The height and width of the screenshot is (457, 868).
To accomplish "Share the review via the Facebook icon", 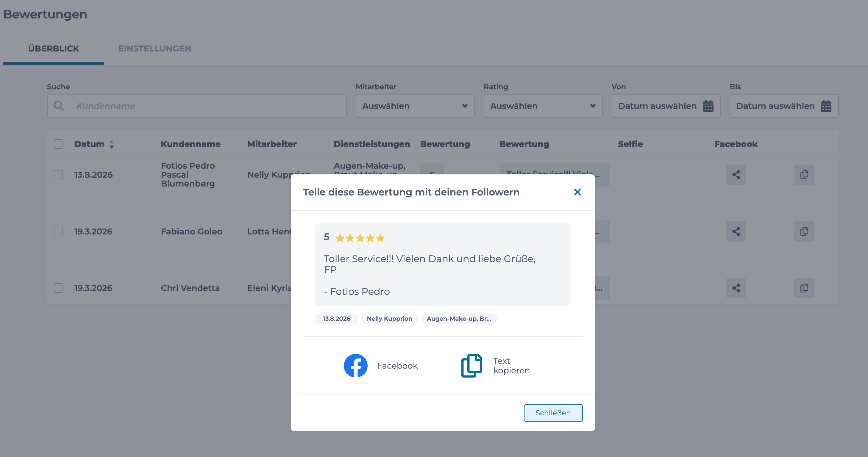I will tap(355, 365).
